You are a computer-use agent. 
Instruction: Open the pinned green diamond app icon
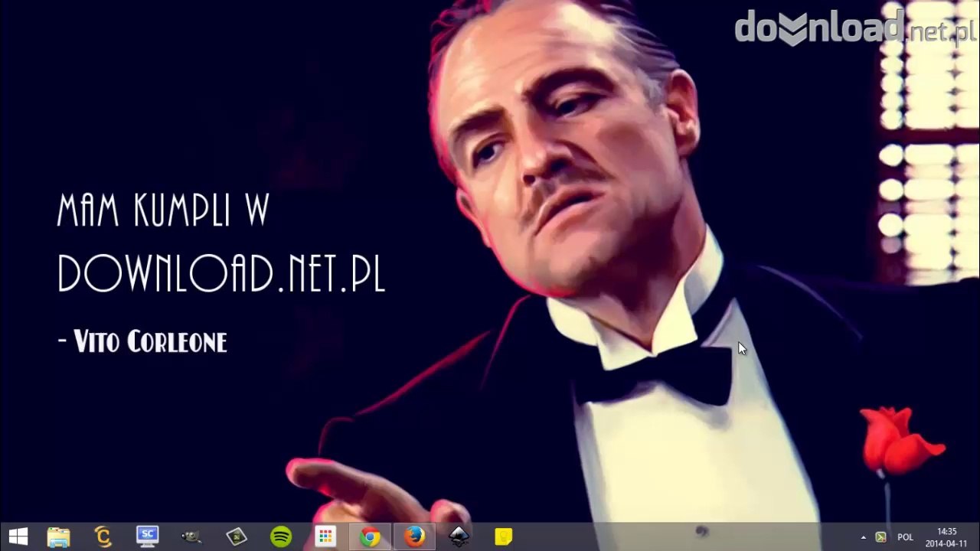[236, 536]
